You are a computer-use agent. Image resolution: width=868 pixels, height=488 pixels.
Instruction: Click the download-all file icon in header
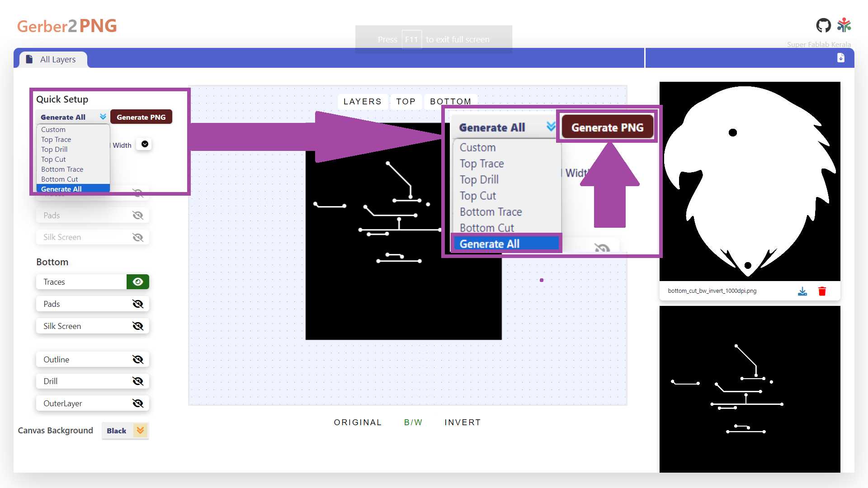point(840,58)
